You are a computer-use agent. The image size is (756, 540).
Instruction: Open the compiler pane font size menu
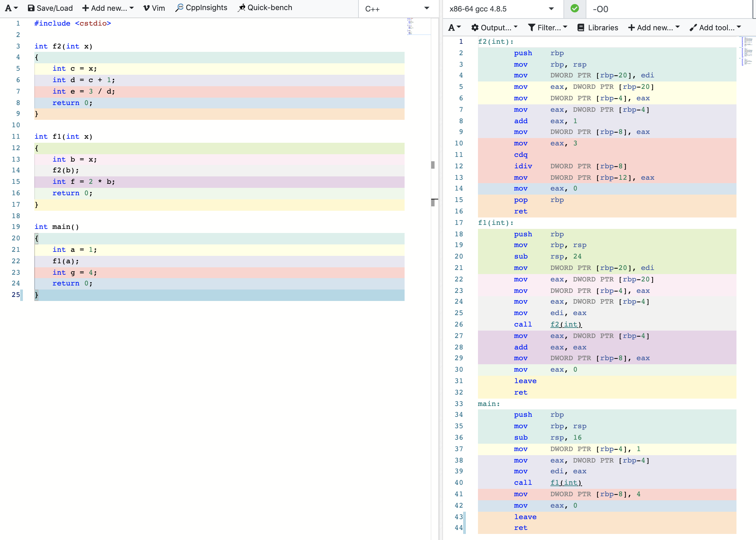[x=454, y=28]
